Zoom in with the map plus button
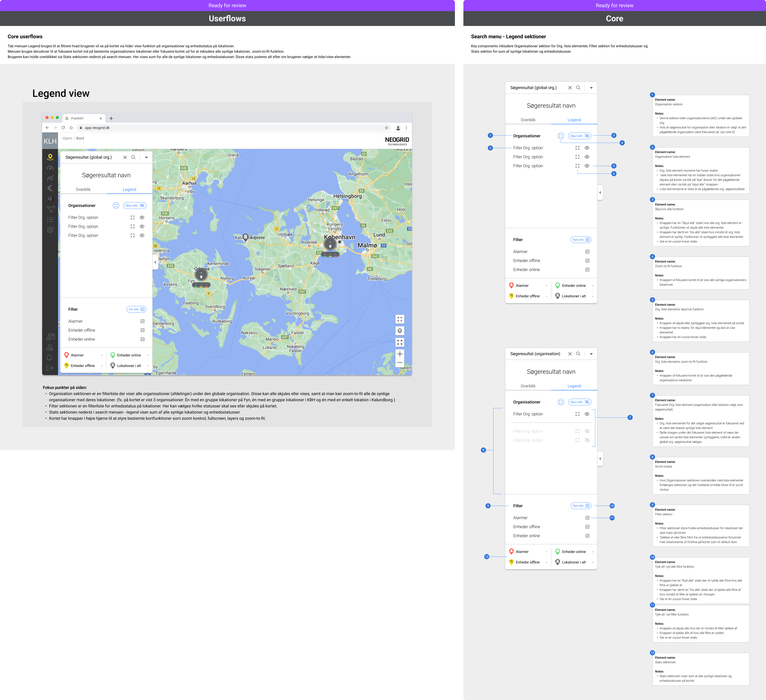766x700 pixels. (400, 354)
